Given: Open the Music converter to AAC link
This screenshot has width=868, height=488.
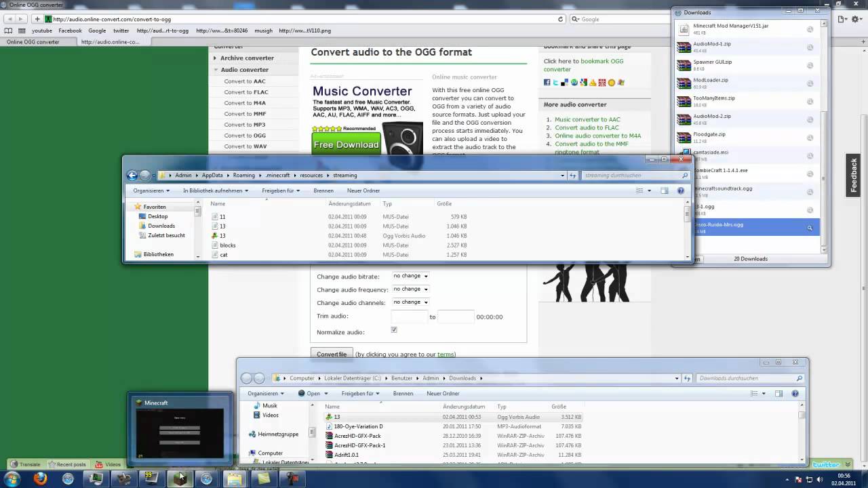Looking at the screenshot, I should (587, 119).
